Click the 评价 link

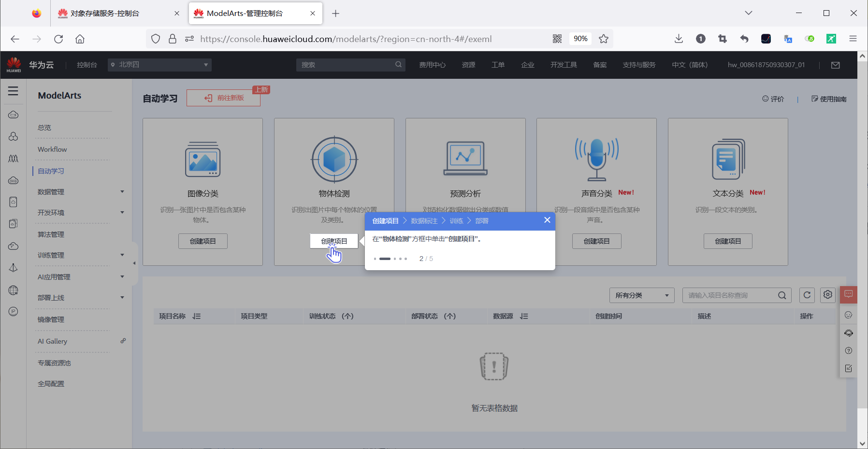[x=773, y=99]
